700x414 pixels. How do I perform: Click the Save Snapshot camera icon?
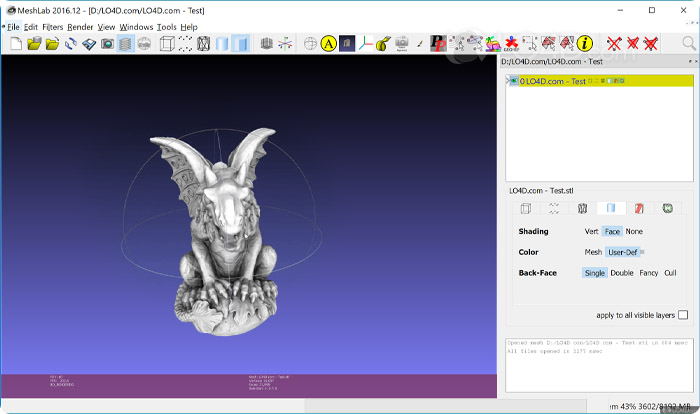(107, 43)
